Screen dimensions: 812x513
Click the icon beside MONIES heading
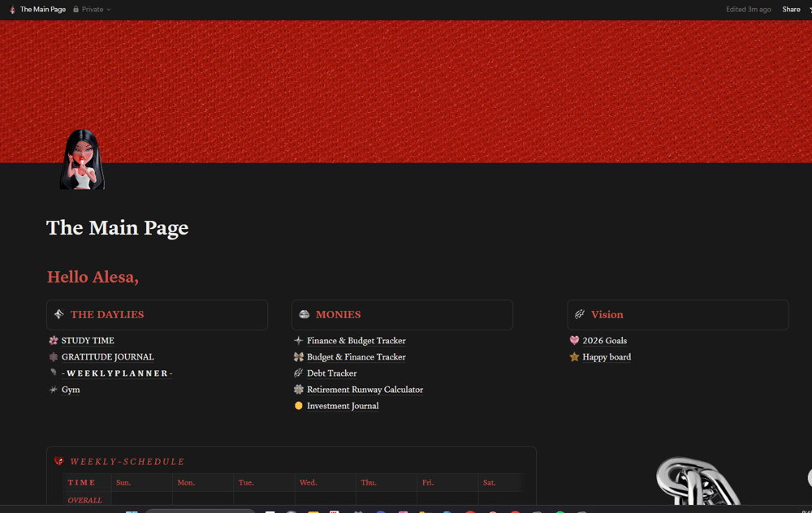pos(304,314)
